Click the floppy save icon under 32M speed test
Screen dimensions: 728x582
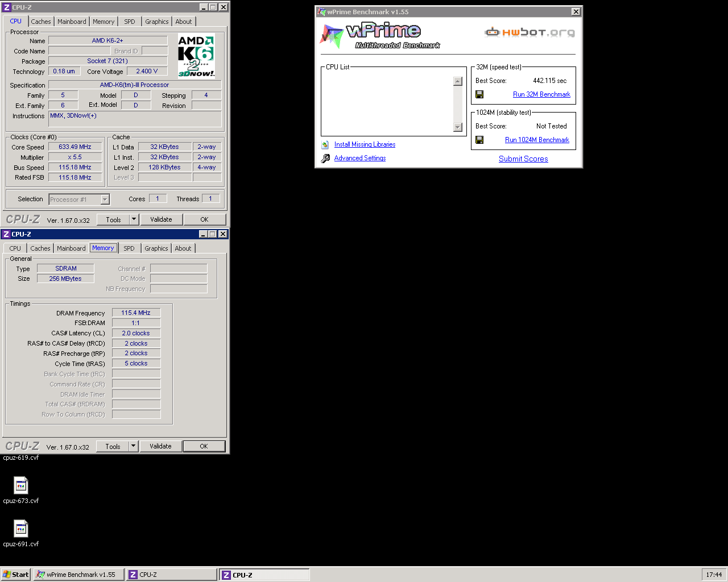479,94
